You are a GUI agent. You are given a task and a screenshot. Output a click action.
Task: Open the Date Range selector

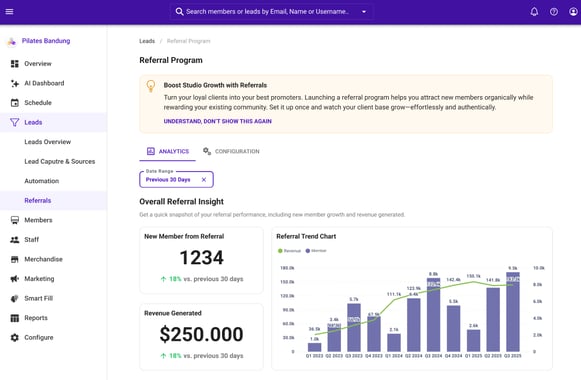tap(176, 179)
